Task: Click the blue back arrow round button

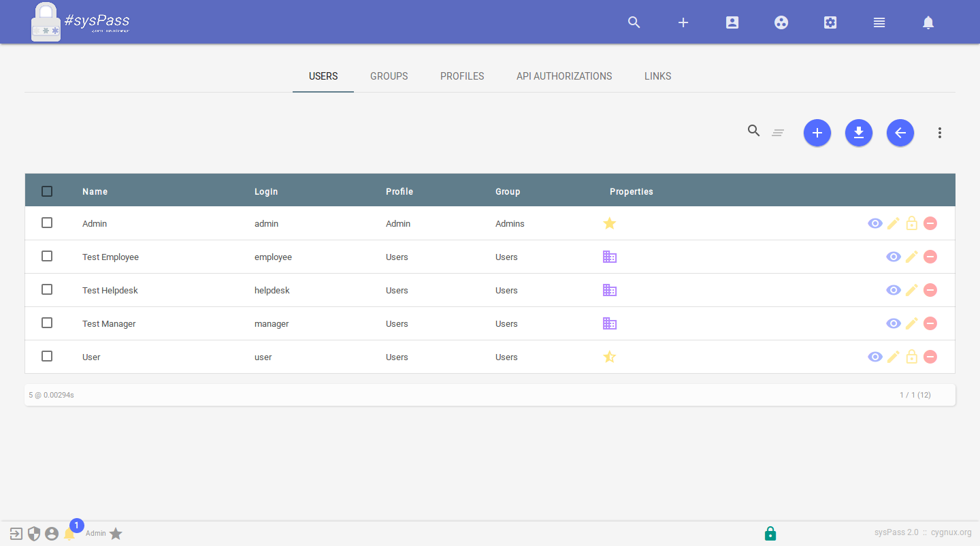Action: pyautogui.click(x=900, y=133)
